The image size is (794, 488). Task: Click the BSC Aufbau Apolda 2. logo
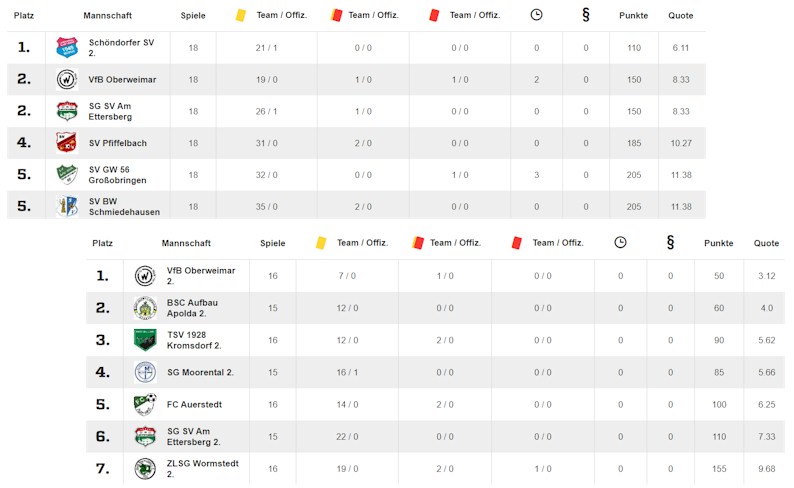tap(145, 308)
